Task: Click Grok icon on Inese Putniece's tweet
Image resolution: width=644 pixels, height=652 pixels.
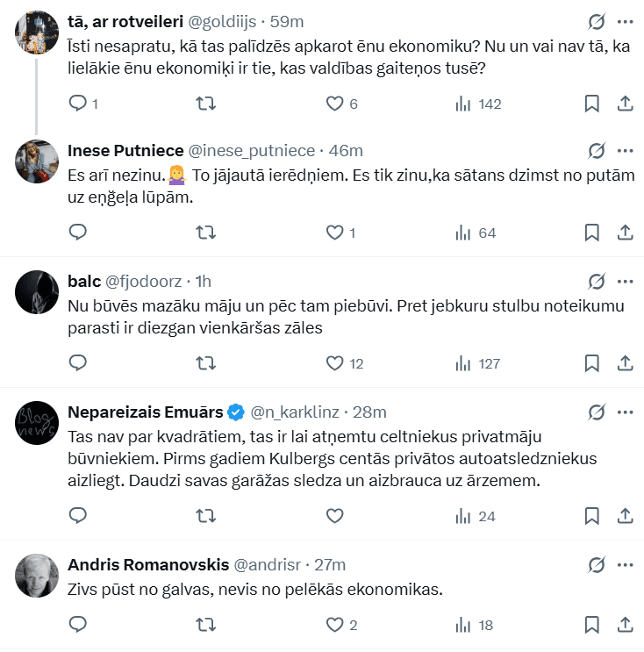Action: 596,150
